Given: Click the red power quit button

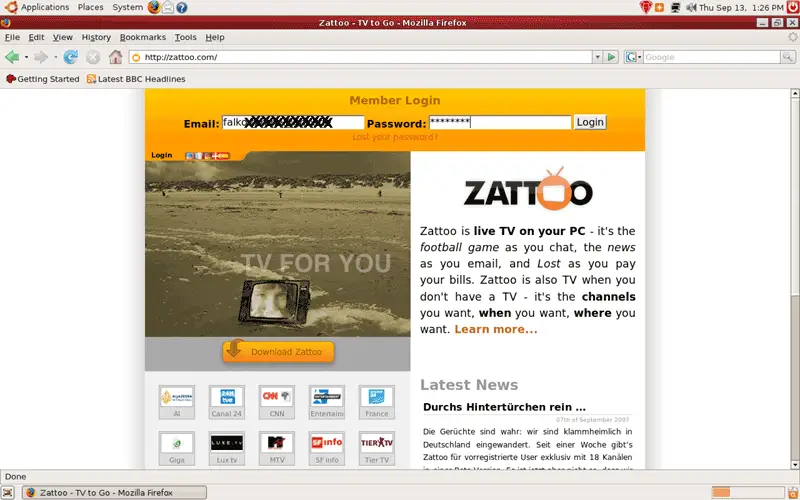Looking at the screenshot, I should (792, 7).
